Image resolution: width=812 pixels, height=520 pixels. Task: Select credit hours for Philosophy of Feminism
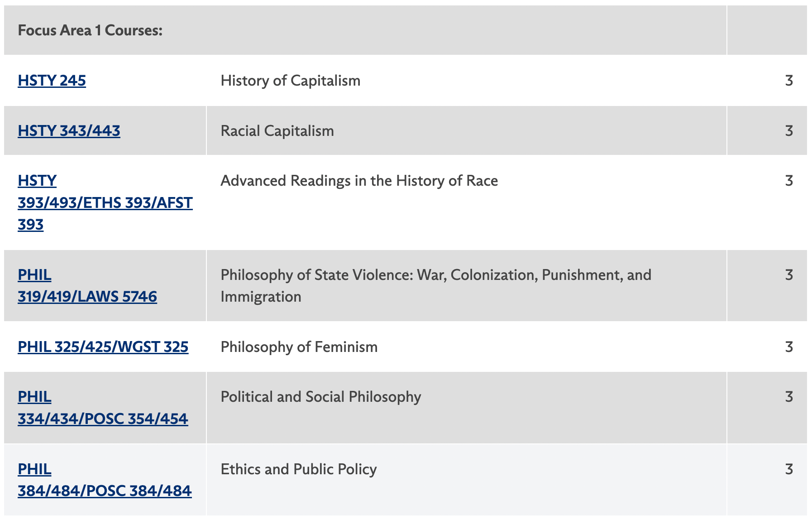789,347
